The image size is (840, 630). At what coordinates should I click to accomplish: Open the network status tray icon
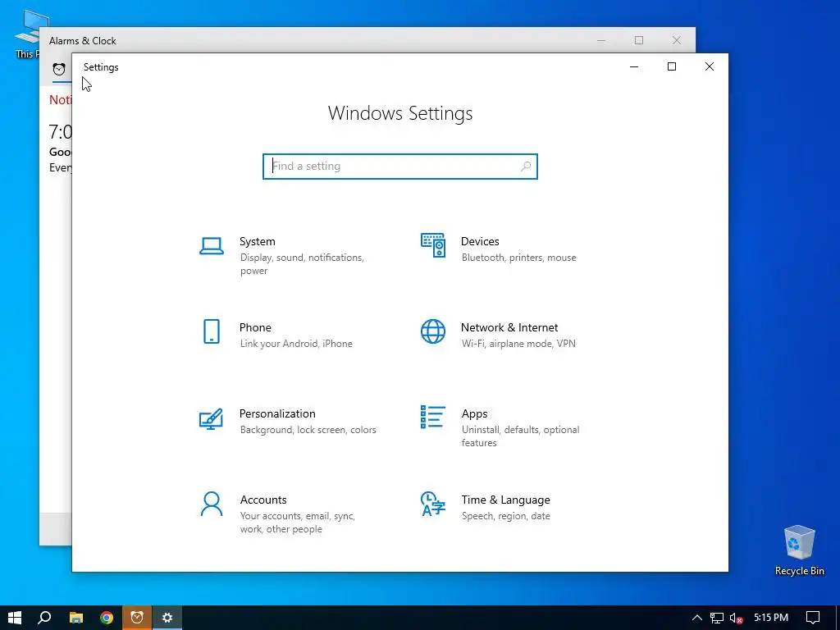tap(717, 618)
